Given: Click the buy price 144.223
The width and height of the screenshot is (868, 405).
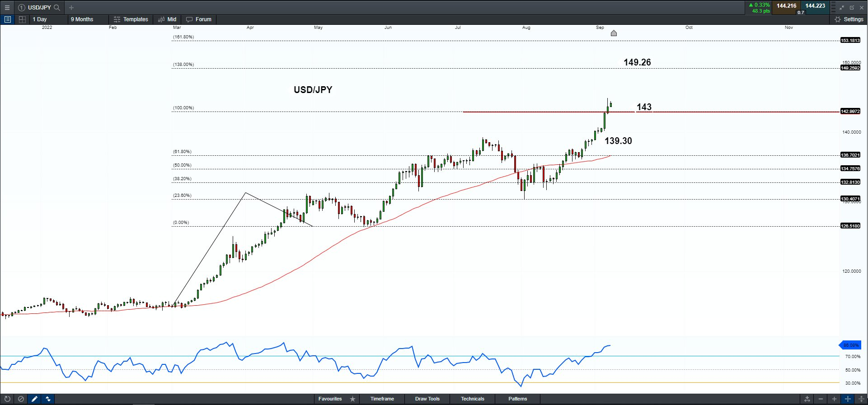Looking at the screenshot, I should coord(815,6).
